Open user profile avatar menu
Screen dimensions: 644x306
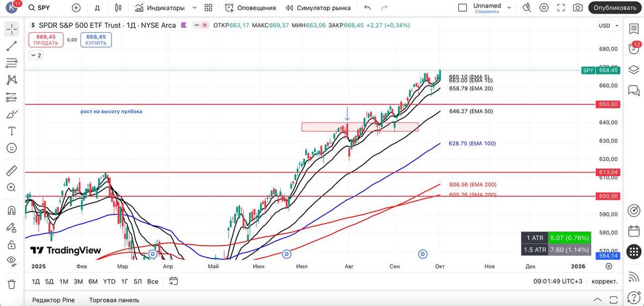point(11,8)
